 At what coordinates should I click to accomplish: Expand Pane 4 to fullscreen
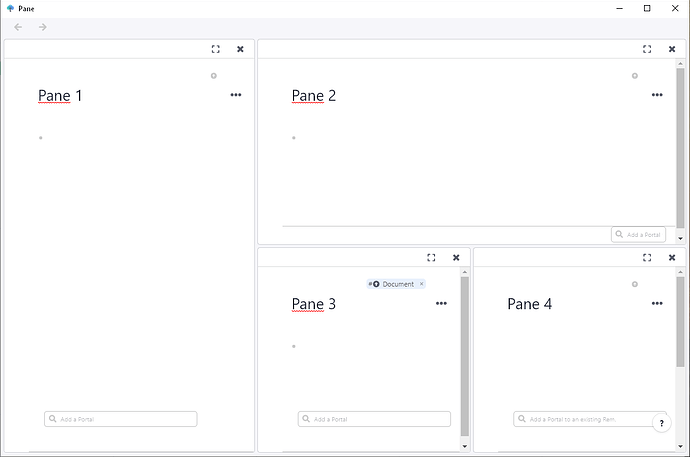pyautogui.click(x=647, y=258)
